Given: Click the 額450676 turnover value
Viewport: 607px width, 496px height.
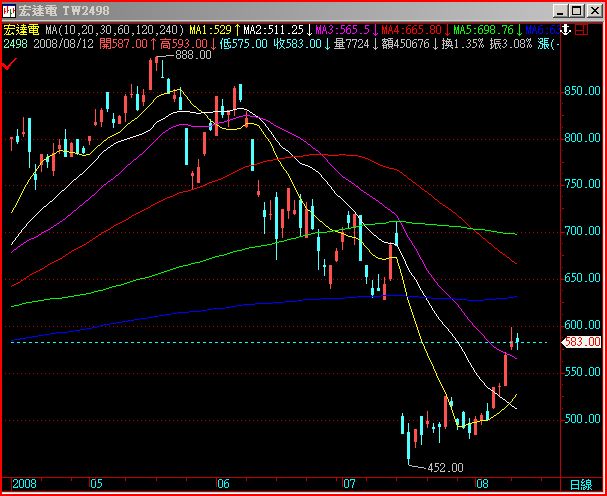Looking at the screenshot, I should tap(406, 44).
